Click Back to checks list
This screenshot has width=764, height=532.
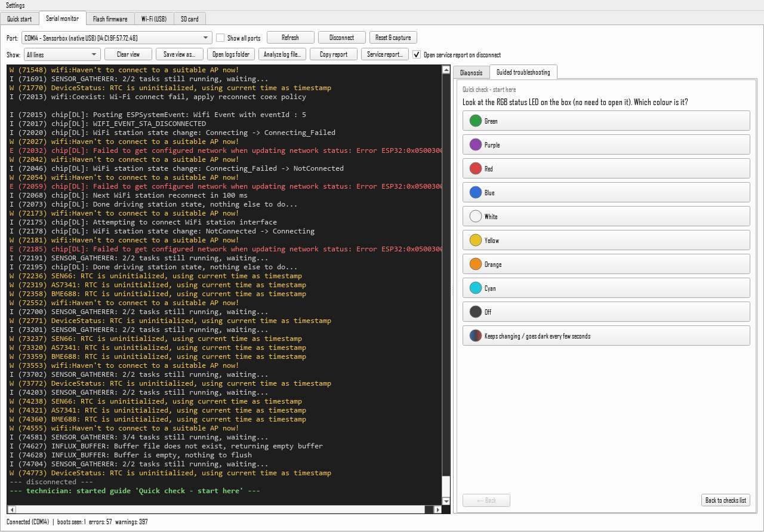point(726,500)
